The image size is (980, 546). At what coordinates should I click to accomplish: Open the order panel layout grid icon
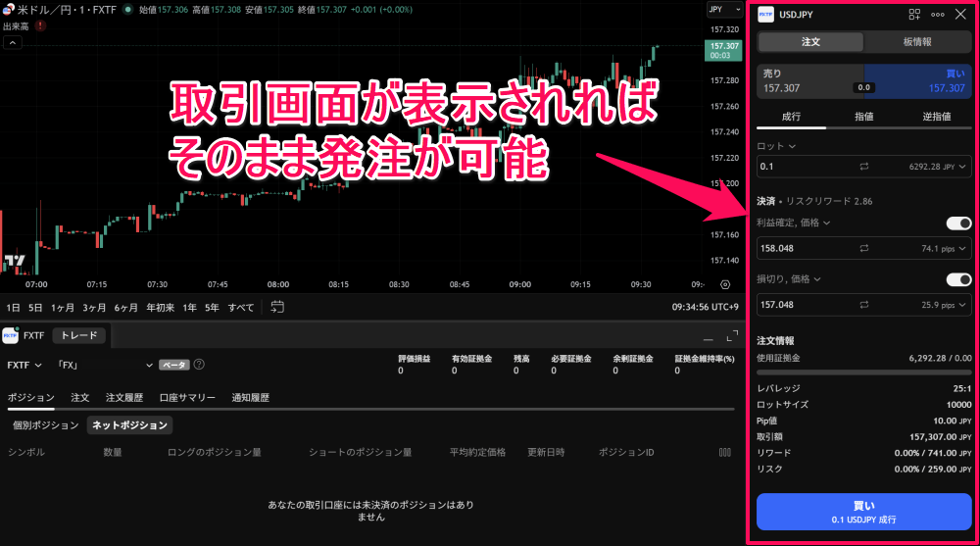[914, 15]
